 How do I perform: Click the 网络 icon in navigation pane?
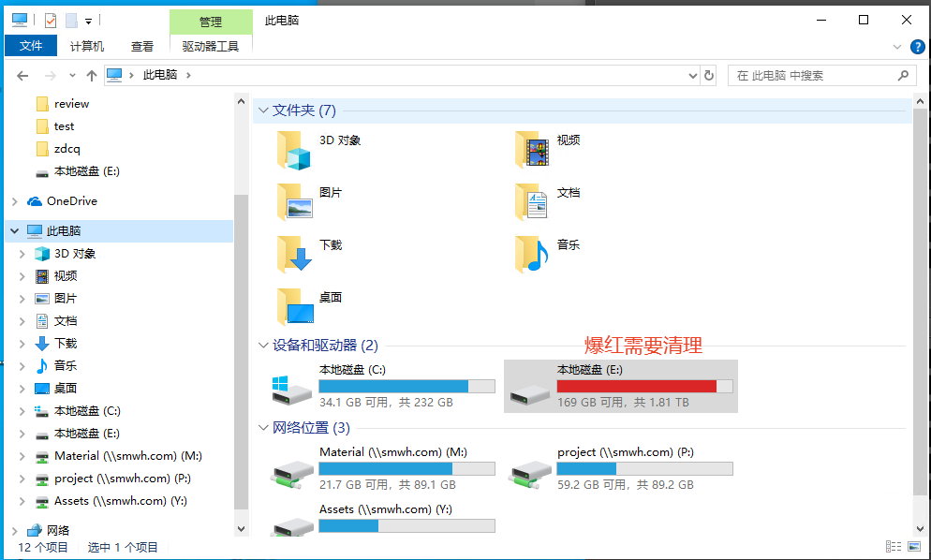[x=35, y=530]
